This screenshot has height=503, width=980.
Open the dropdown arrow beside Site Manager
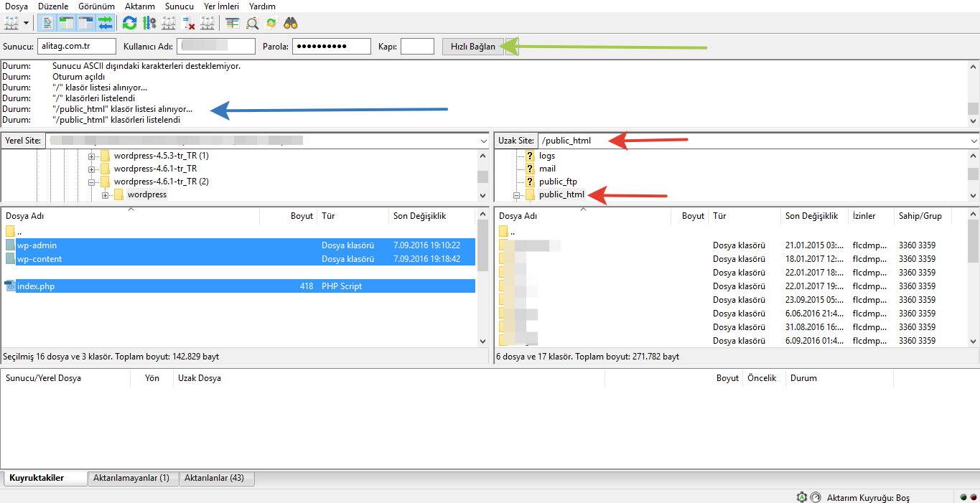pos(27,23)
